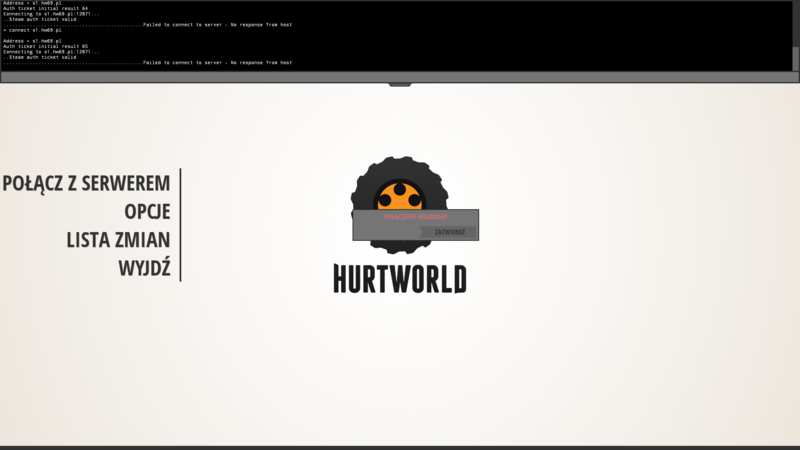Select POŁĄCZ Z SERWEREM in the main menu
The width and height of the screenshot is (800, 450).
pyautogui.click(x=86, y=184)
